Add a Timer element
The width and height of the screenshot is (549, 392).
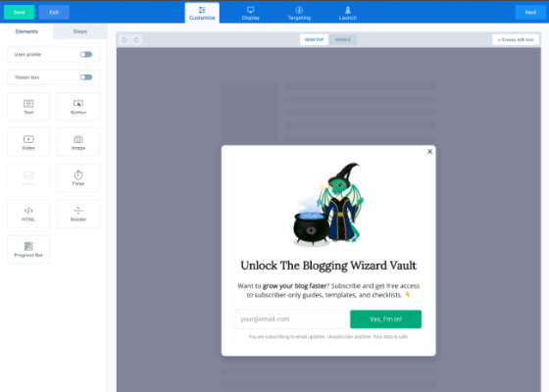(78, 178)
